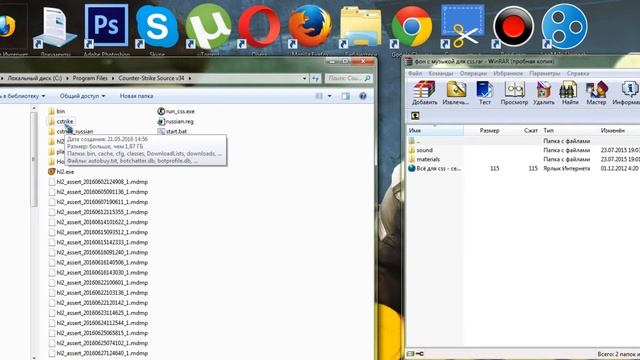Open the view options dropdown arrow in Explorer
This screenshot has width=640, height=360.
coord(329,96)
